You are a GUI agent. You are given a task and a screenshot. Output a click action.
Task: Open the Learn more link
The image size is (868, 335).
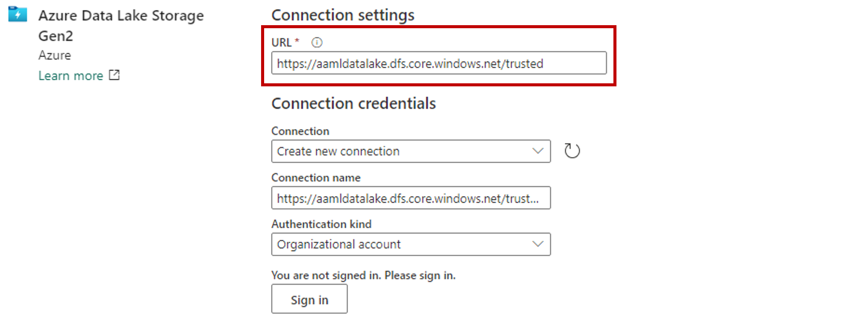click(x=71, y=76)
